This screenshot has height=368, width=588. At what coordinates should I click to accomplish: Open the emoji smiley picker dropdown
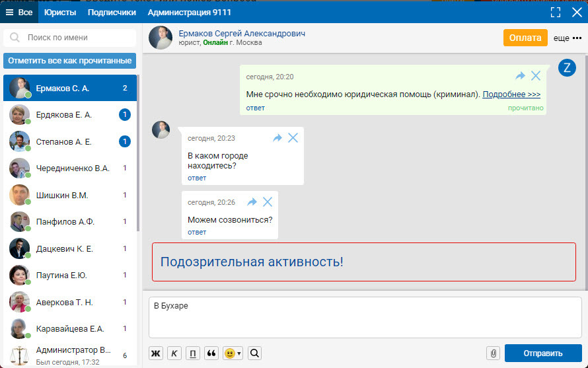(x=233, y=353)
